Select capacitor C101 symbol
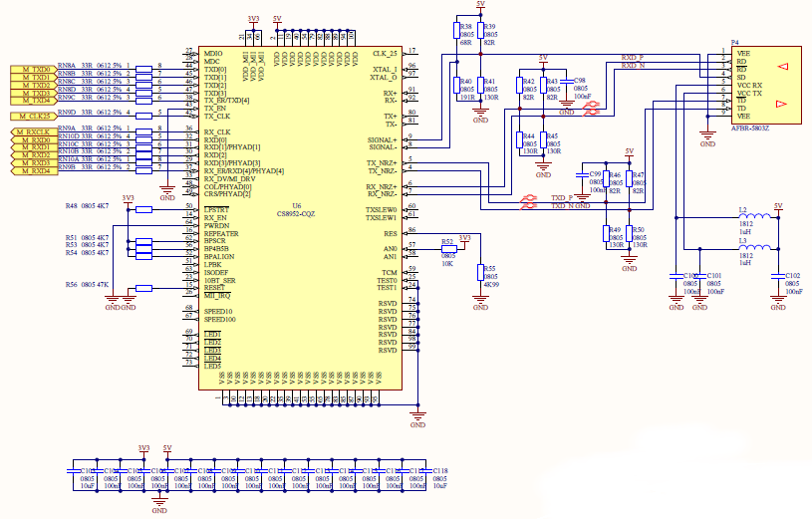 (x=699, y=277)
